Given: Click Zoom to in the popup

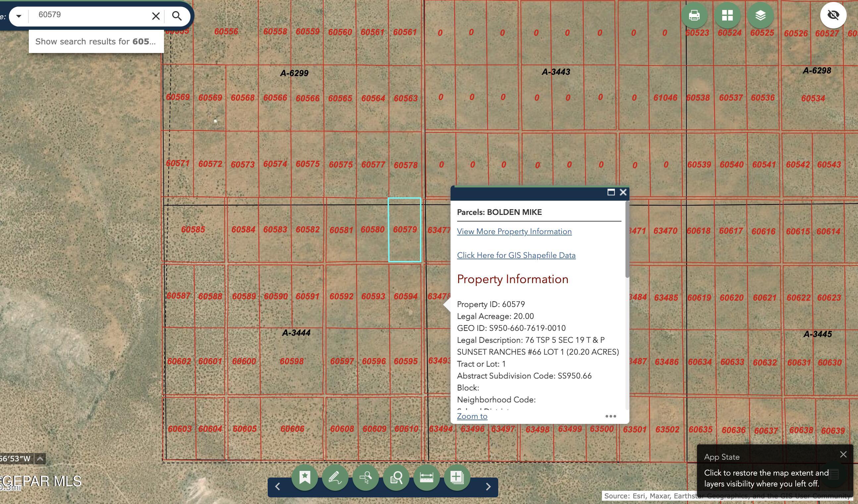Looking at the screenshot, I should coord(472,416).
